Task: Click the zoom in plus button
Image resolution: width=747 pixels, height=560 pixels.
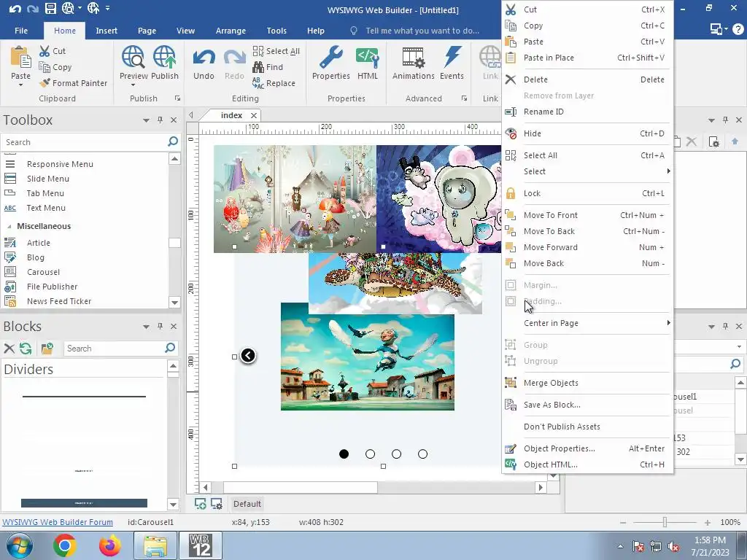Action: coord(708,522)
